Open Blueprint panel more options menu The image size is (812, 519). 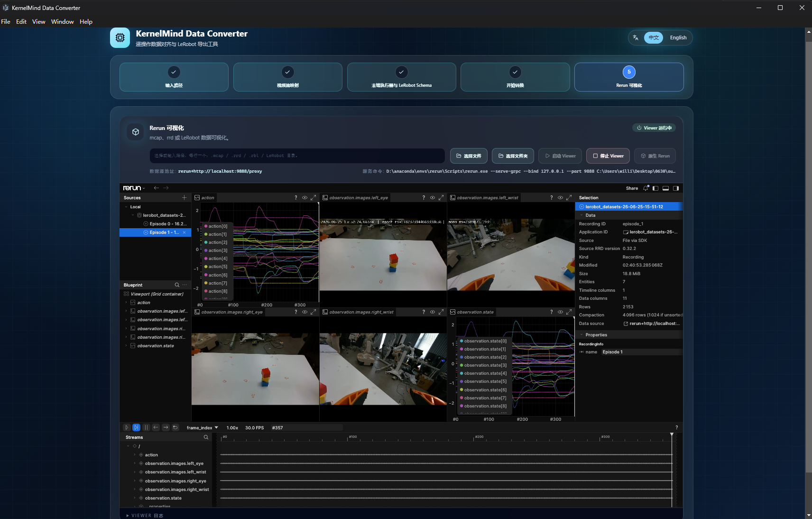(x=185, y=285)
